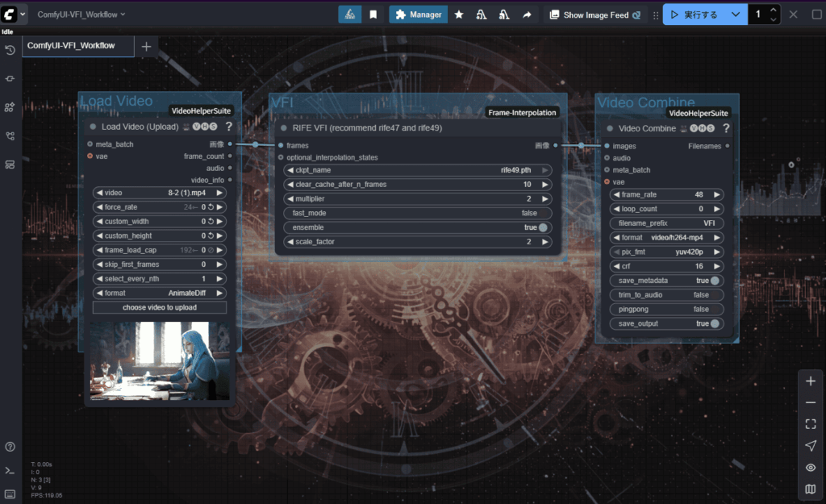Screen dimensions: 826x504
Task: Open the format video/h264-mp4 dropdown
Action: [x=666, y=237]
